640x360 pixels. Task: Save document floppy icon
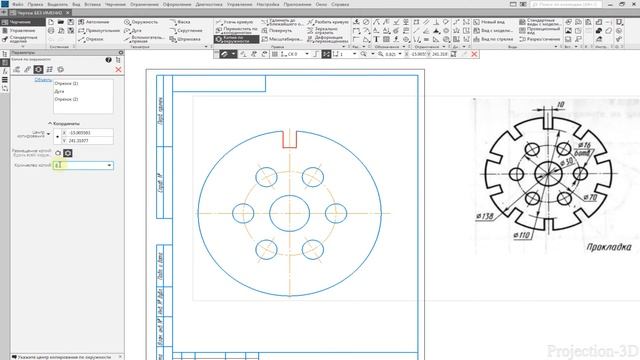pos(71,22)
